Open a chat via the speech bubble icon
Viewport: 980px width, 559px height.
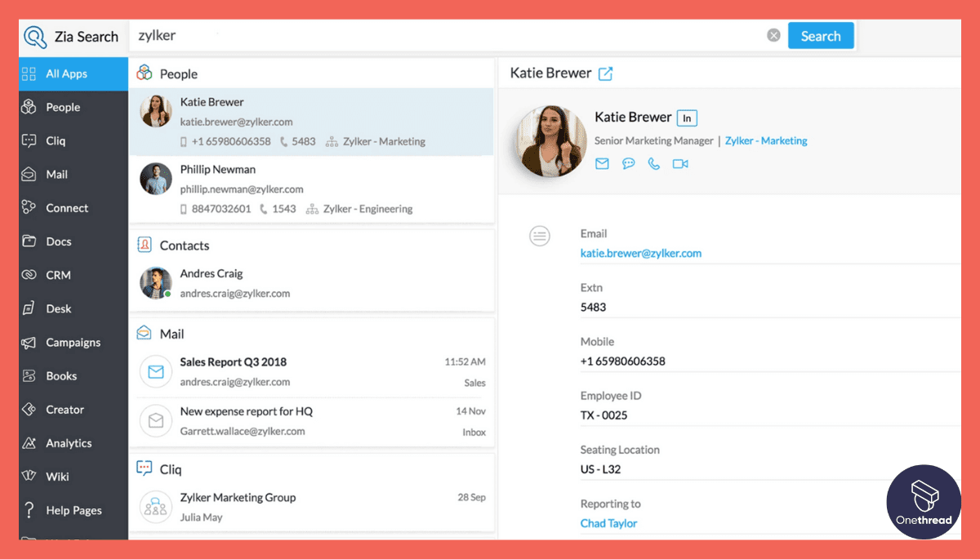(627, 163)
